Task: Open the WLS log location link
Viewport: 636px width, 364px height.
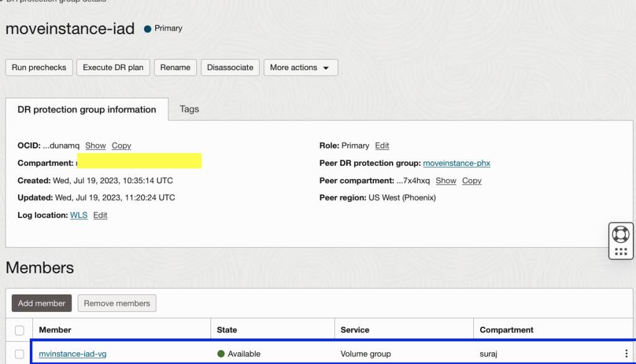Action: [79, 215]
